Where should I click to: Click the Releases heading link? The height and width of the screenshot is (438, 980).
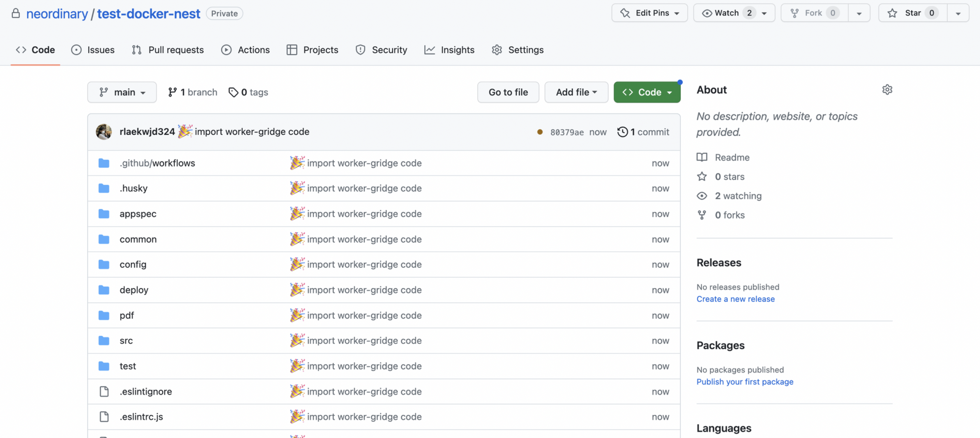719,263
